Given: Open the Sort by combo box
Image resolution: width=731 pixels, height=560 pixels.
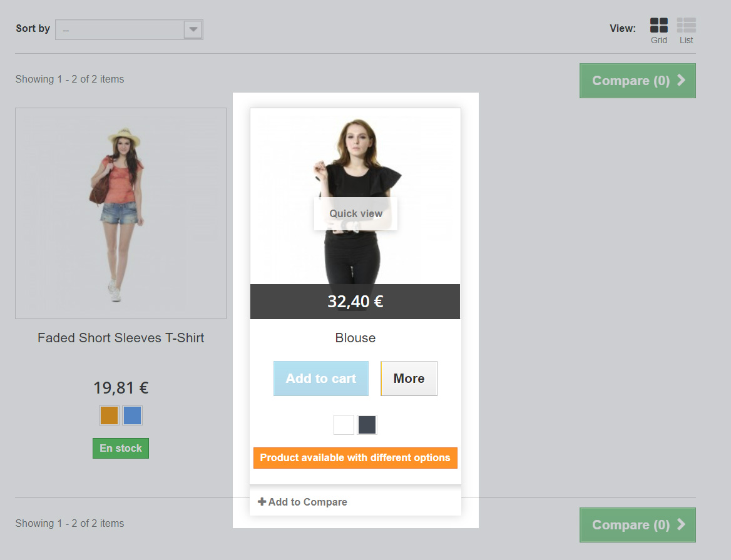Looking at the screenshot, I should [121, 29].
